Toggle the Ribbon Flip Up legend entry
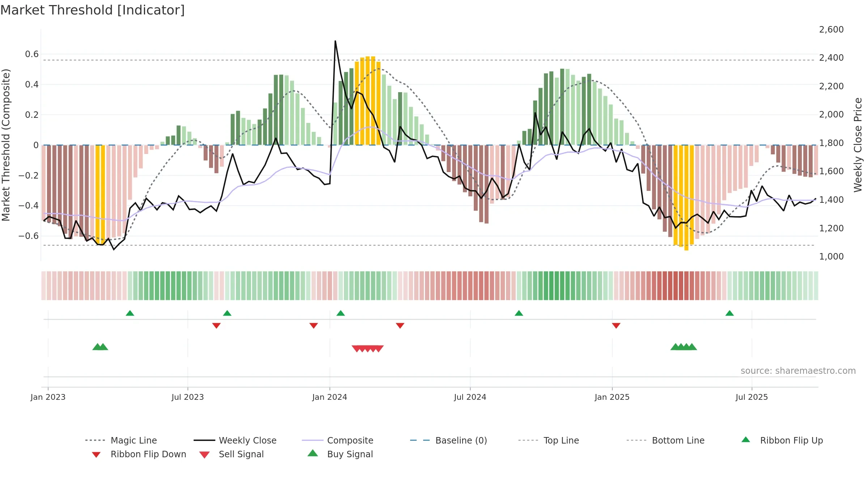Viewport: 868px width, 488px height. [782, 440]
